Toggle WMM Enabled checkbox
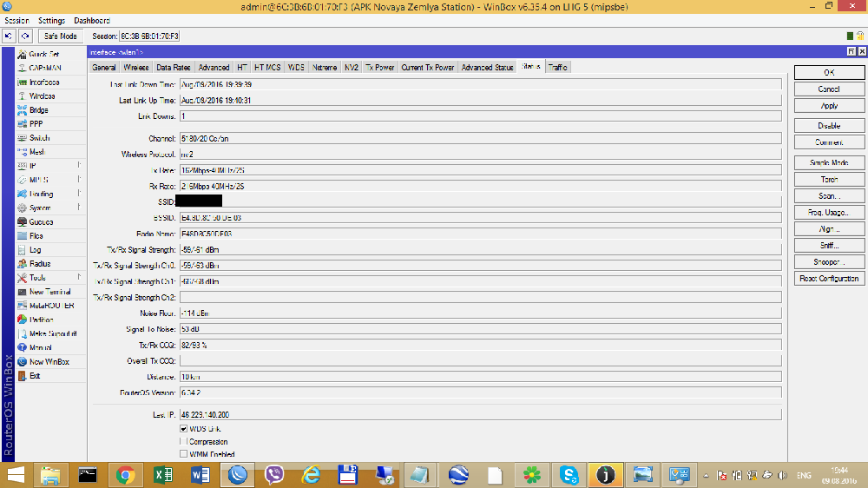868x488 pixels. (x=183, y=454)
